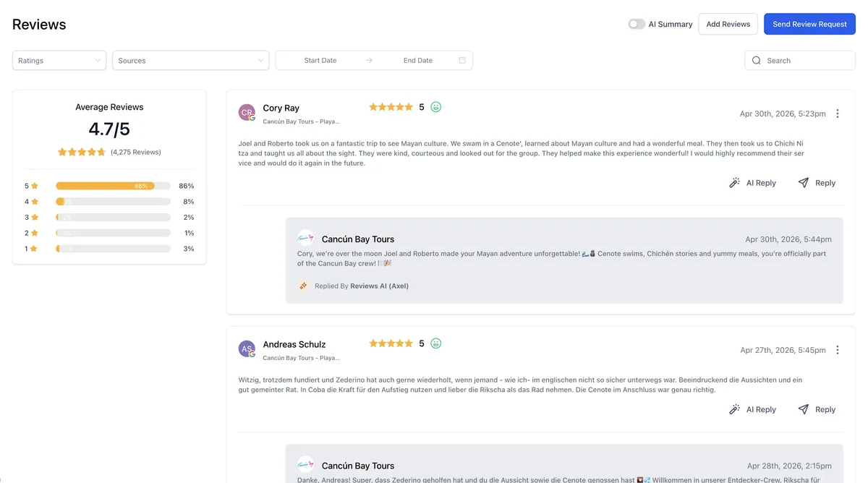Click the average rating stars under 4.7/5

click(x=82, y=152)
